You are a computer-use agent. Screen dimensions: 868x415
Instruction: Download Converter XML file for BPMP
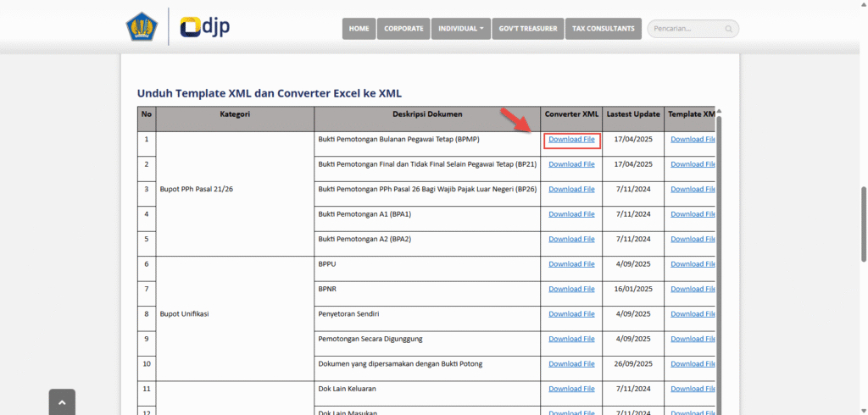coord(571,139)
